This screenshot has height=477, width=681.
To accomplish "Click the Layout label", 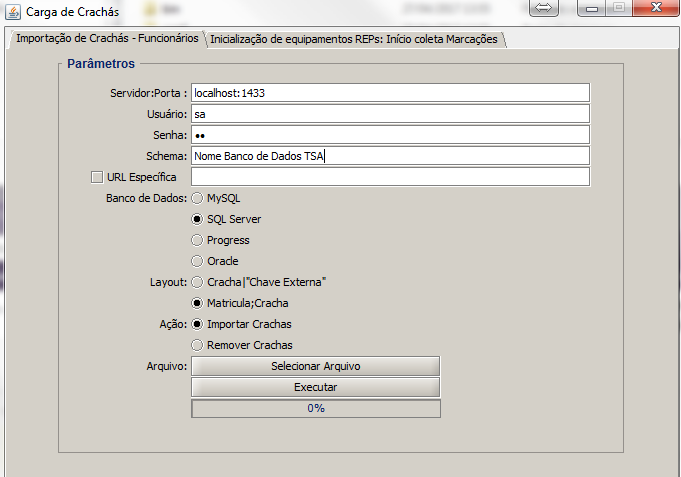I will click(x=169, y=282).
